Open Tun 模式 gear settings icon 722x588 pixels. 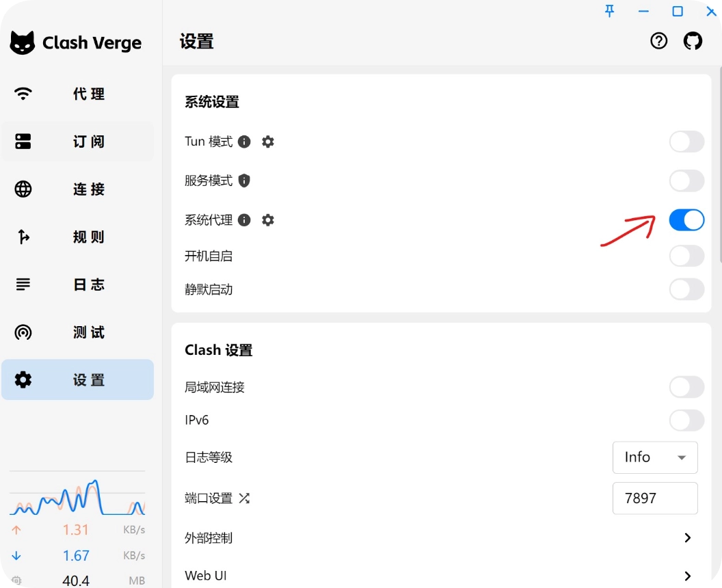[x=268, y=142]
